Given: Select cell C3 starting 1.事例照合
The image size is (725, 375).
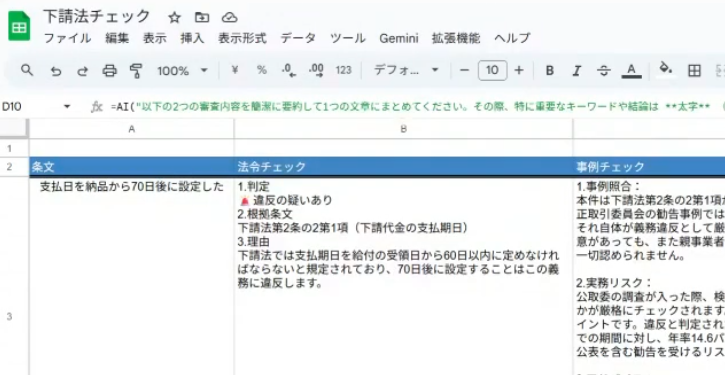Looking at the screenshot, I should tap(649, 276).
